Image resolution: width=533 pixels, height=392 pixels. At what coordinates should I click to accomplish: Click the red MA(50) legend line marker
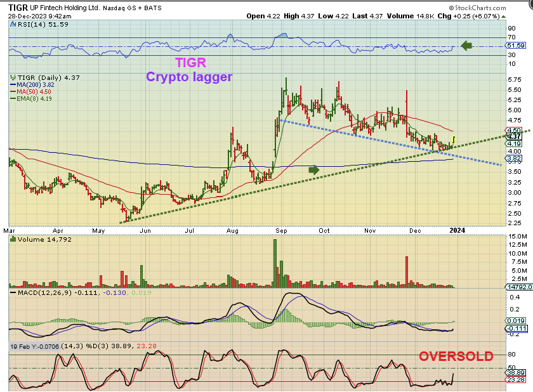point(13,91)
